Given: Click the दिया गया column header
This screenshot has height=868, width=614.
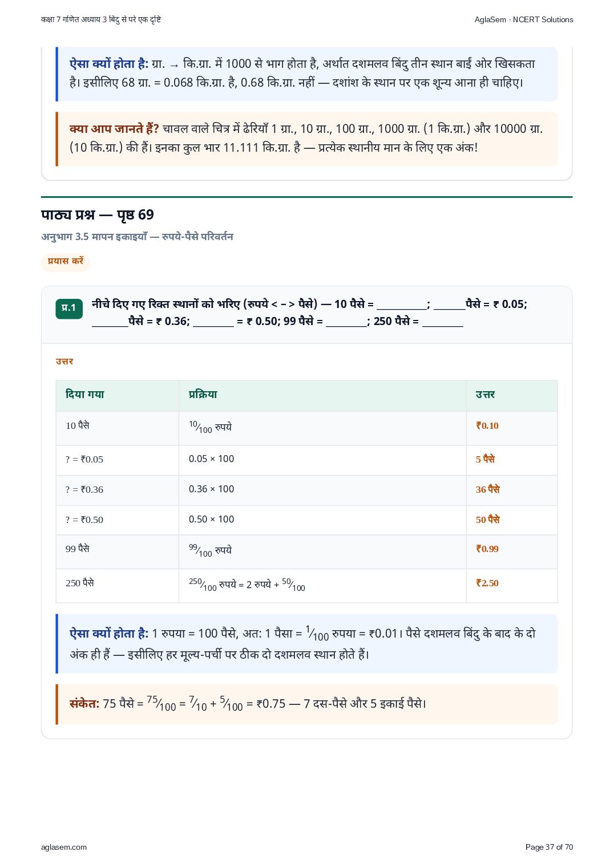Looking at the screenshot, I should coord(85,395).
